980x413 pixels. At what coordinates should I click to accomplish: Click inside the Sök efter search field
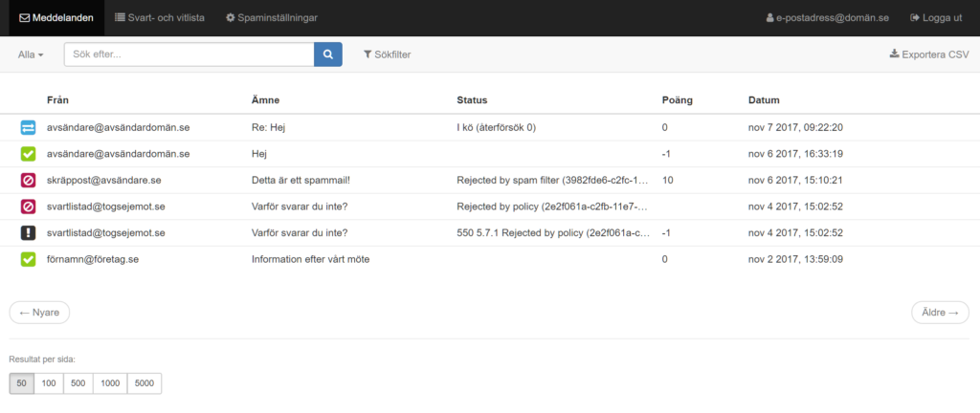[x=189, y=54]
